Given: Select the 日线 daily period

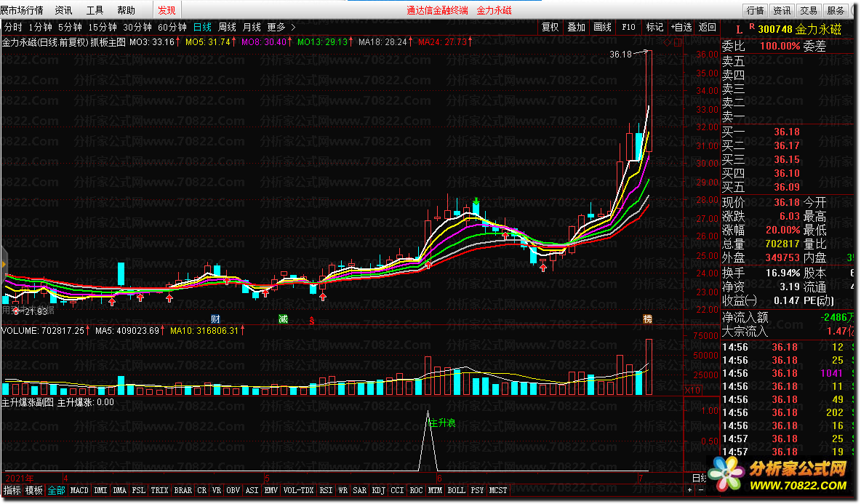Looking at the screenshot, I should pos(202,27).
